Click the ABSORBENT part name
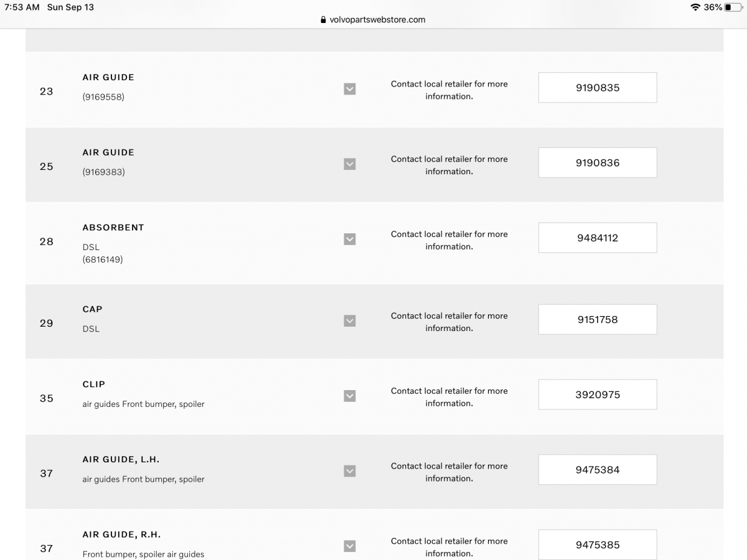 [113, 228]
